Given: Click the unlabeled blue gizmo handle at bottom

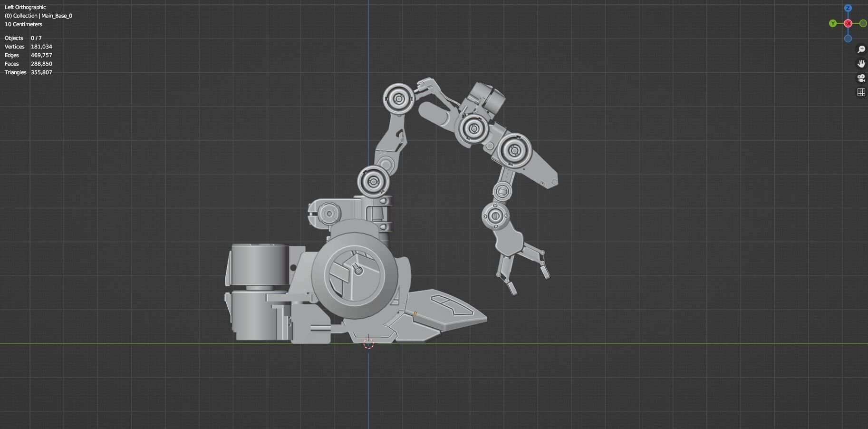Looking at the screenshot, I should point(848,39).
